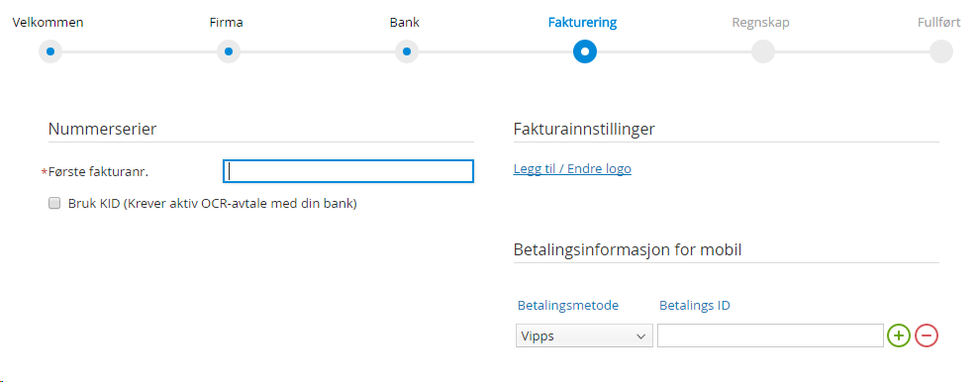Open the Vipps payment method dropdown
Image resolution: width=980 pixels, height=382 pixels.
pyautogui.click(x=584, y=335)
